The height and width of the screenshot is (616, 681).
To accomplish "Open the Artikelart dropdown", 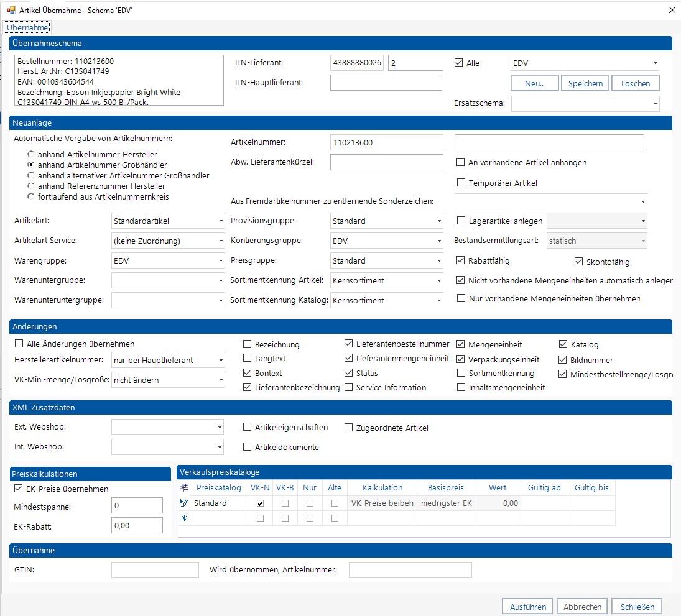I will pos(221,221).
